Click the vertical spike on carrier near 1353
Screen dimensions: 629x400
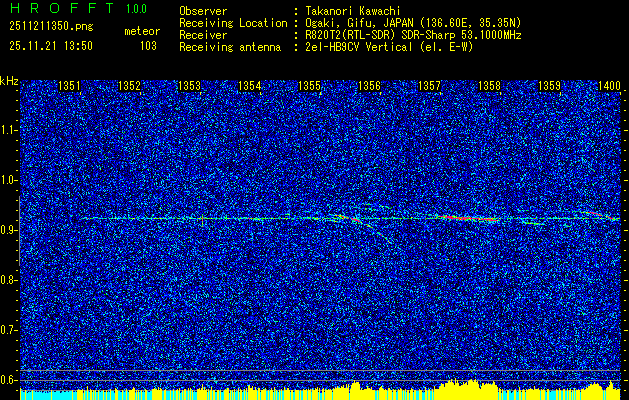pos(203,220)
